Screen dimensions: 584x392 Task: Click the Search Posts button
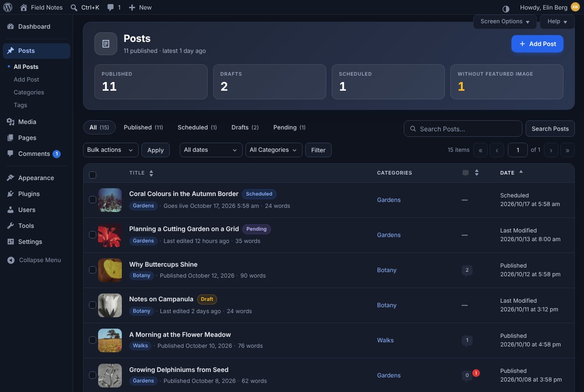[550, 129]
